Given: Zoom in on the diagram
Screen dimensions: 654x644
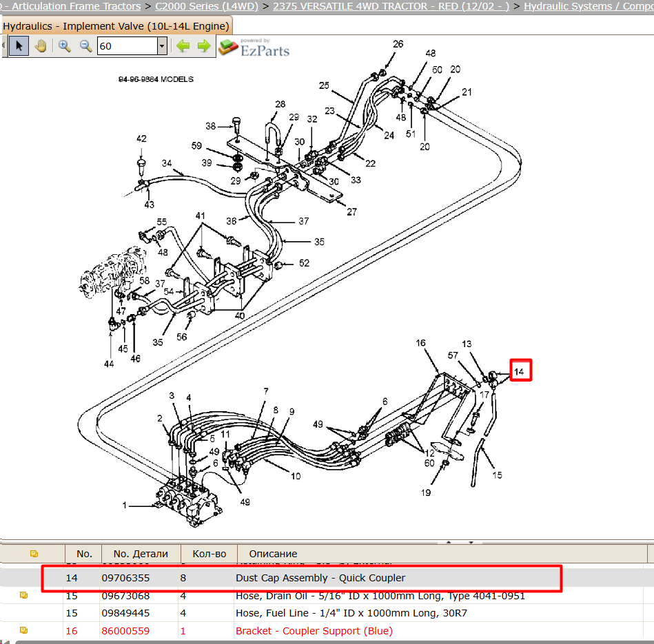Looking at the screenshot, I should 64,46.
